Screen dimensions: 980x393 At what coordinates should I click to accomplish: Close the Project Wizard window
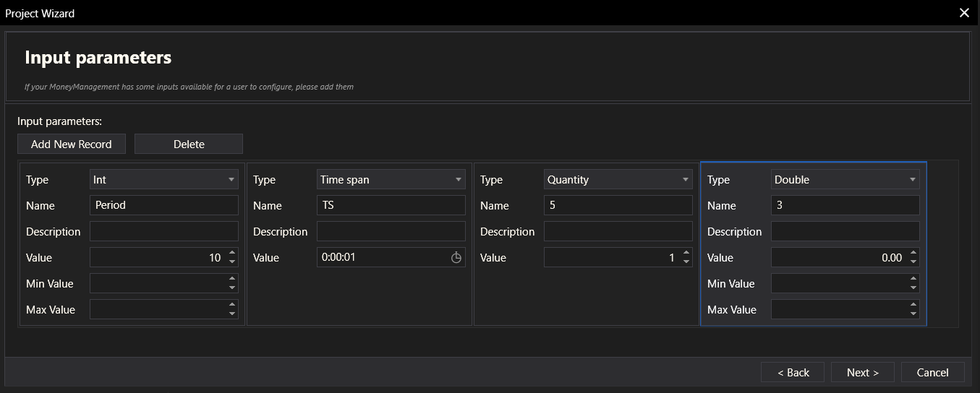click(963, 13)
